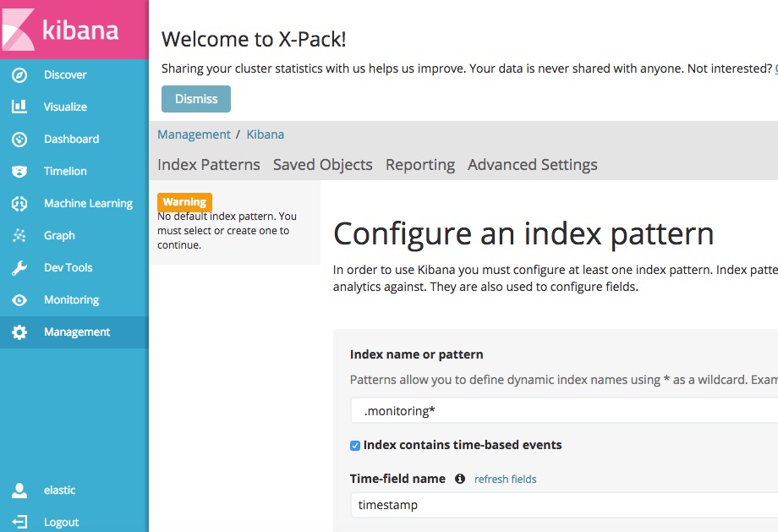Click the Logout text link

point(61,522)
